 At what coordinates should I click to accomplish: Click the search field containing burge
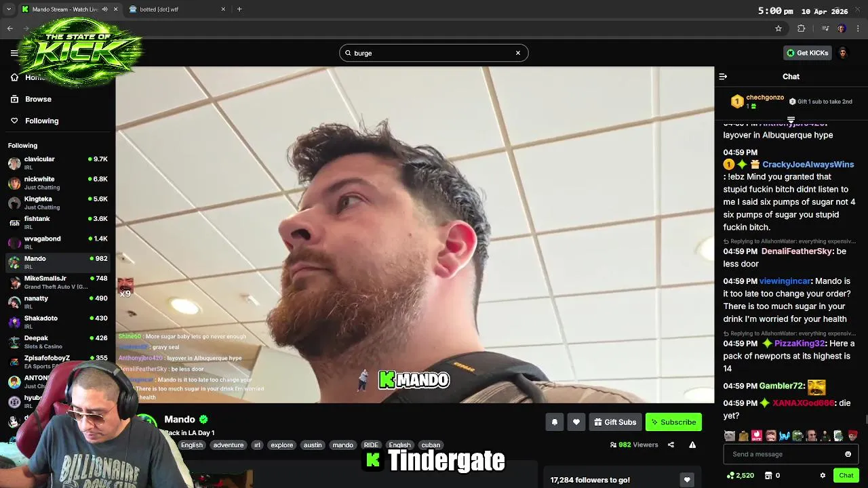(434, 53)
